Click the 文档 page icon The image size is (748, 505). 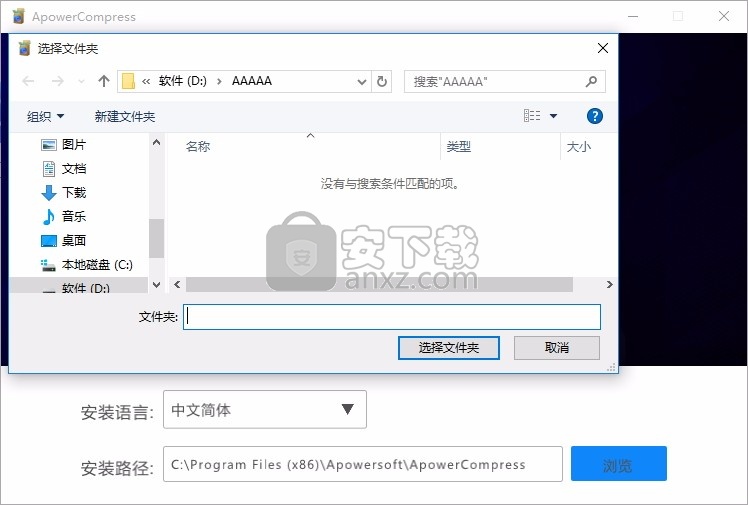coord(49,168)
